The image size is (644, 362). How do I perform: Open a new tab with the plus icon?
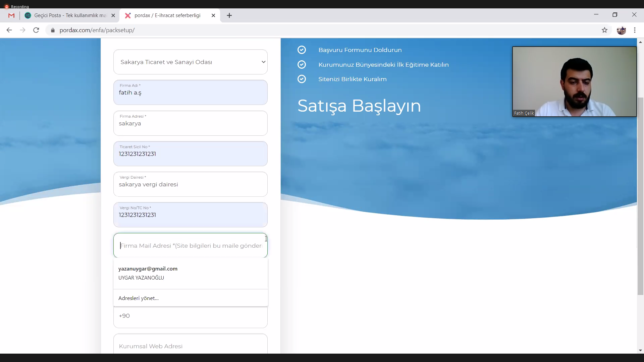tap(229, 15)
